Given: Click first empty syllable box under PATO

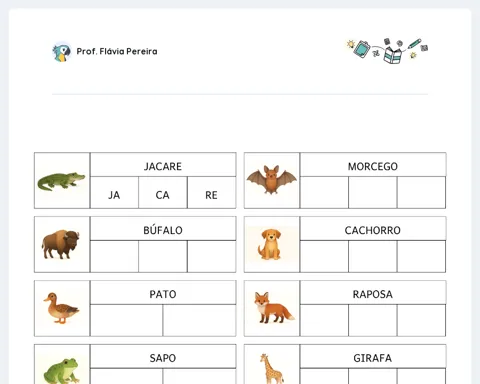Looking at the screenshot, I should [x=126, y=320].
